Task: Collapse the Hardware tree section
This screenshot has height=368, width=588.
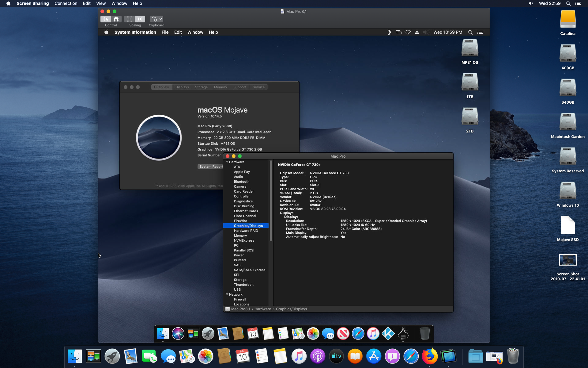Action: (227, 162)
